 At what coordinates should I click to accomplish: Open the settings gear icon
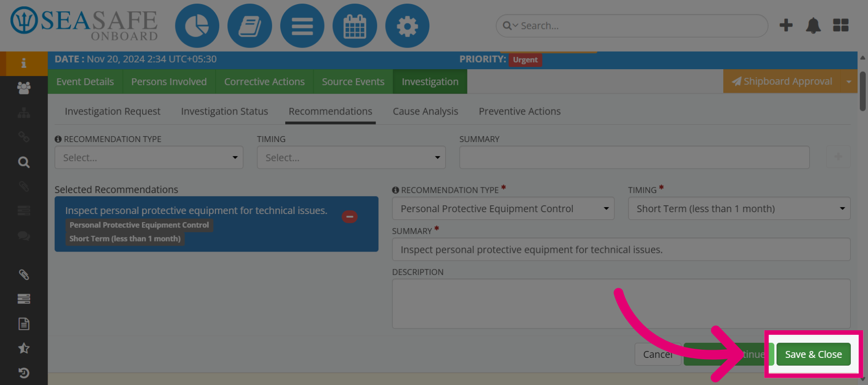click(x=407, y=26)
